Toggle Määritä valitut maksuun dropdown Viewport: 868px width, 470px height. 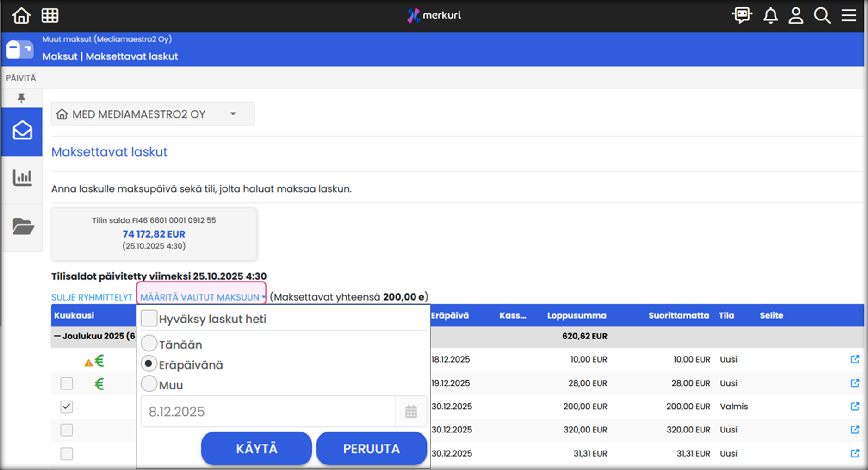202,297
